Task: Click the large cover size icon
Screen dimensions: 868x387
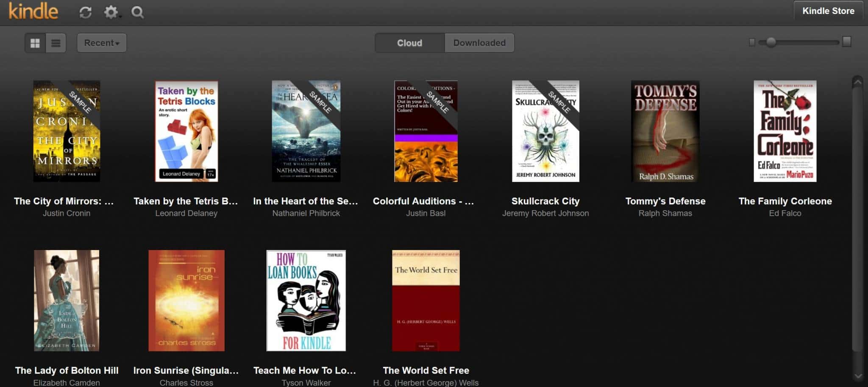Action: pos(847,42)
